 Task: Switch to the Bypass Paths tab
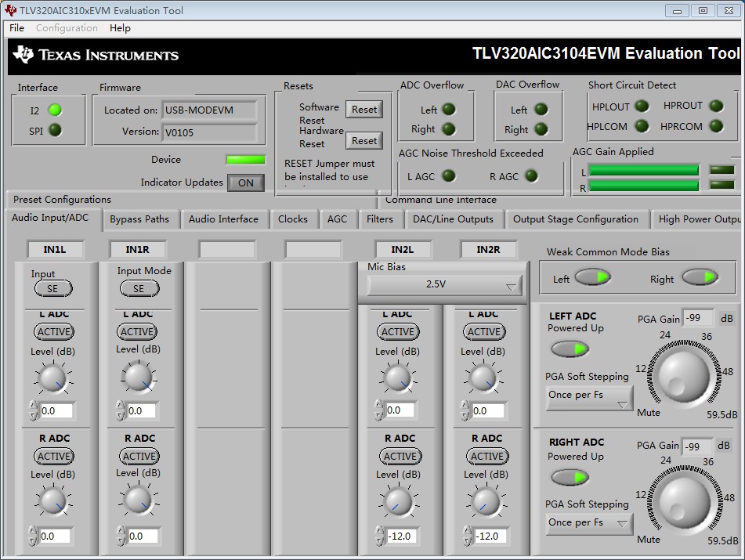click(139, 219)
